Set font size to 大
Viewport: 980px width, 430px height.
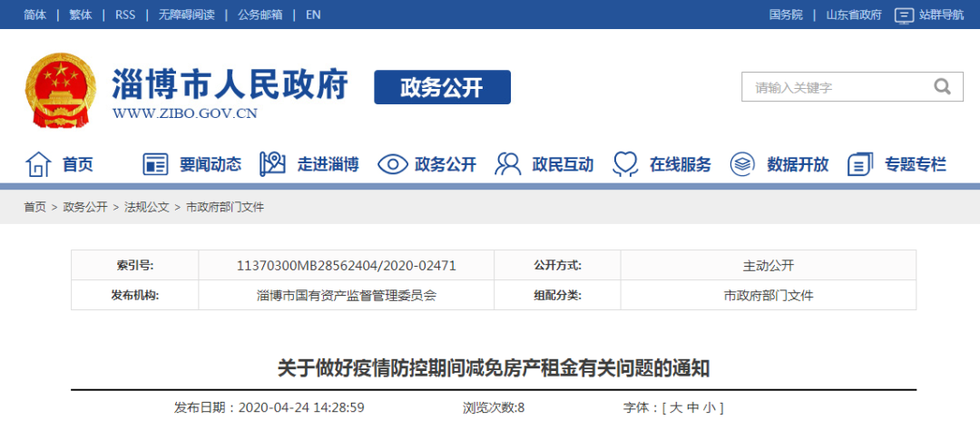(676, 408)
